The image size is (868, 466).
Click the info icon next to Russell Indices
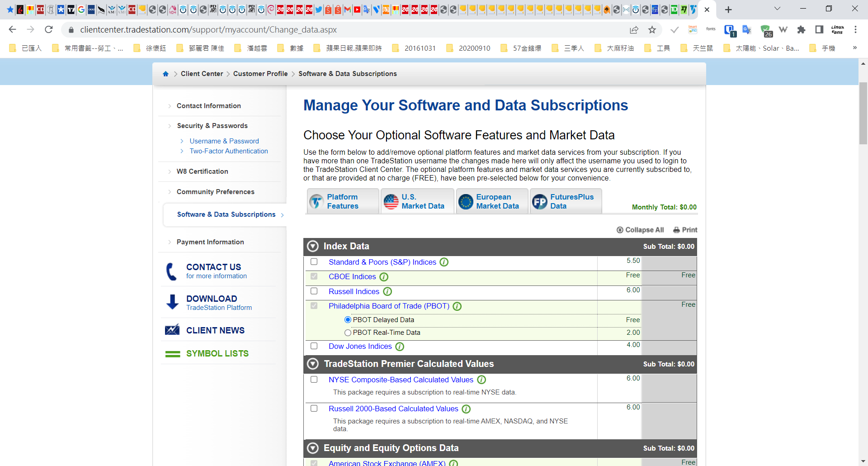tap(387, 291)
